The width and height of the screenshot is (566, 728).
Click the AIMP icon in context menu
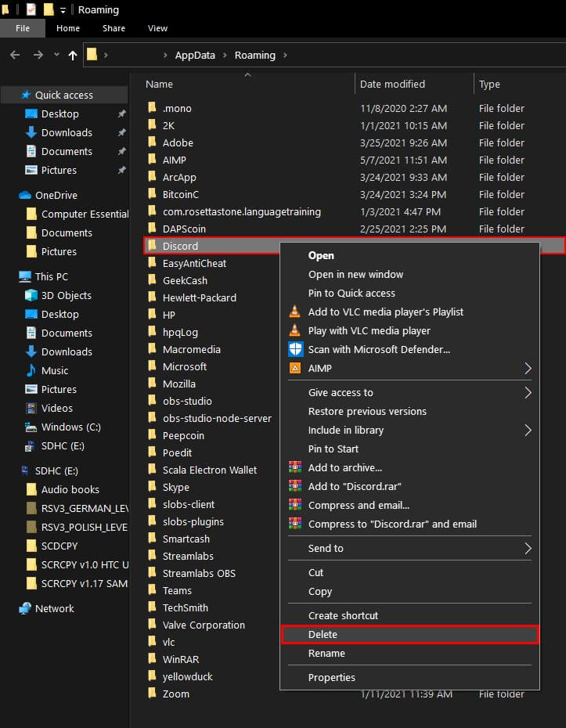click(x=295, y=368)
